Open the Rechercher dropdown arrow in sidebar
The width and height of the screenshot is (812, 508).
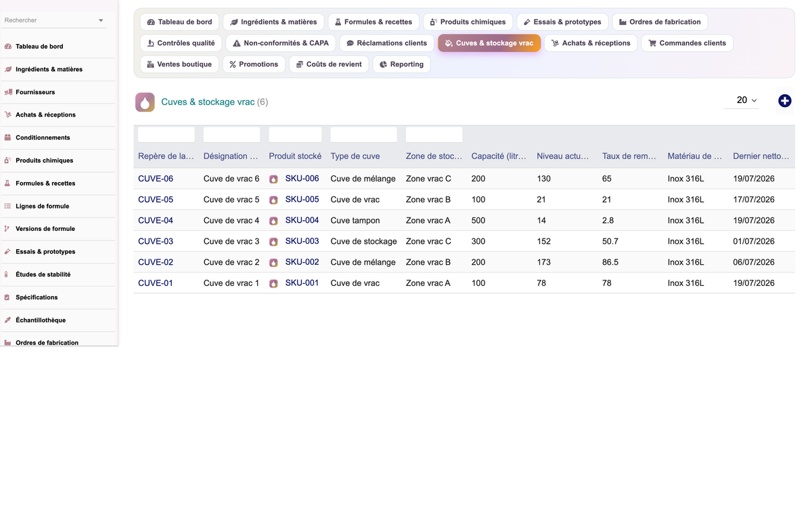(x=101, y=20)
